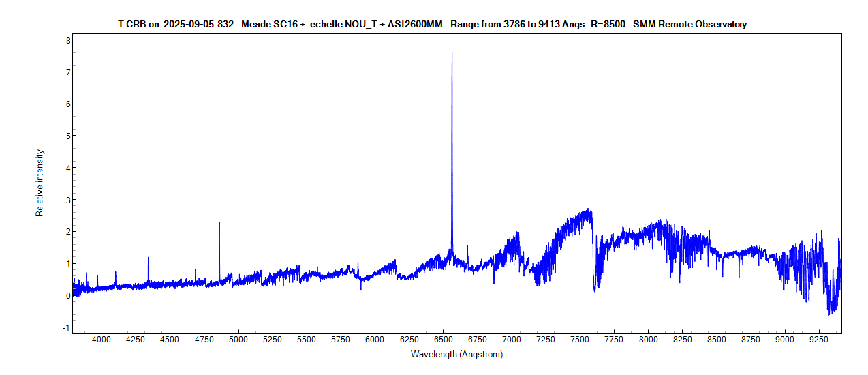
Task: Click the 7000 tick label on x-axis
Action: point(511,339)
